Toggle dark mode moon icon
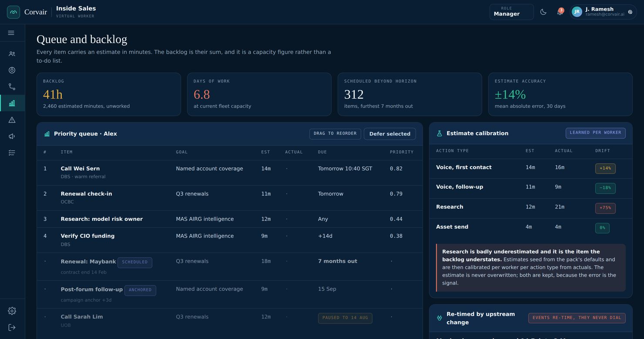 pyautogui.click(x=543, y=12)
